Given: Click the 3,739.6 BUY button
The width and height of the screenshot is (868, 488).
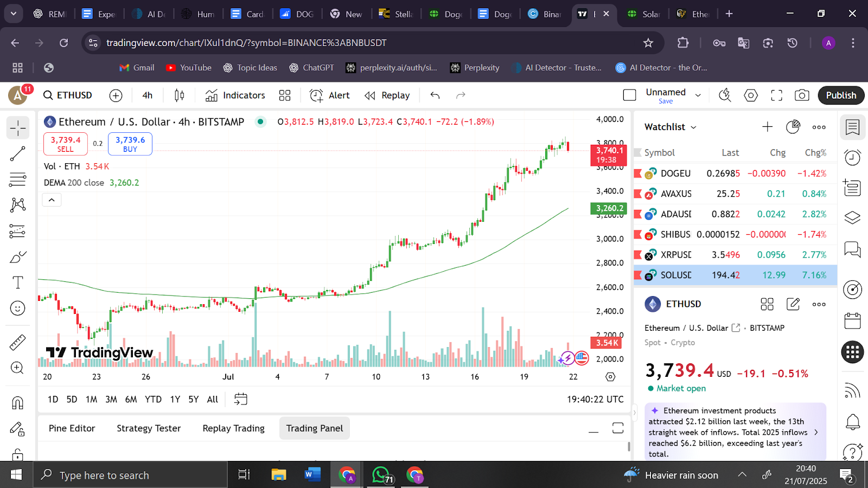Looking at the screenshot, I should 130,144.
